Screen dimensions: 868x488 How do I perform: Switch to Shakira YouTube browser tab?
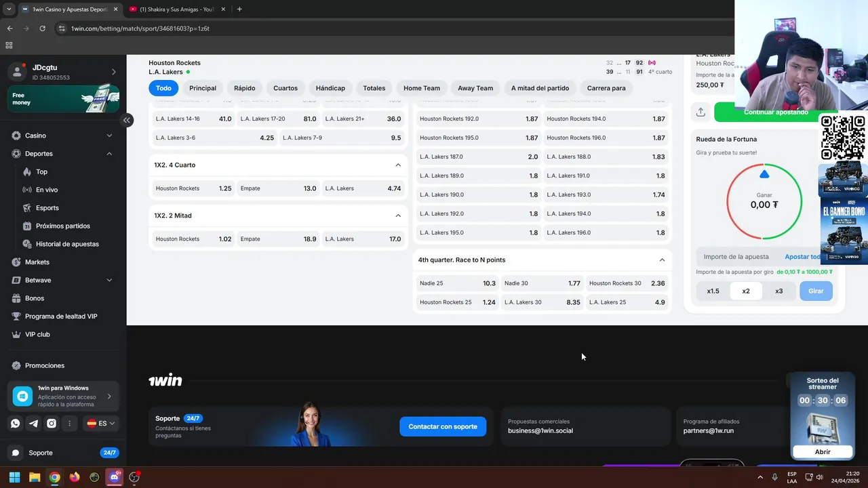[176, 9]
